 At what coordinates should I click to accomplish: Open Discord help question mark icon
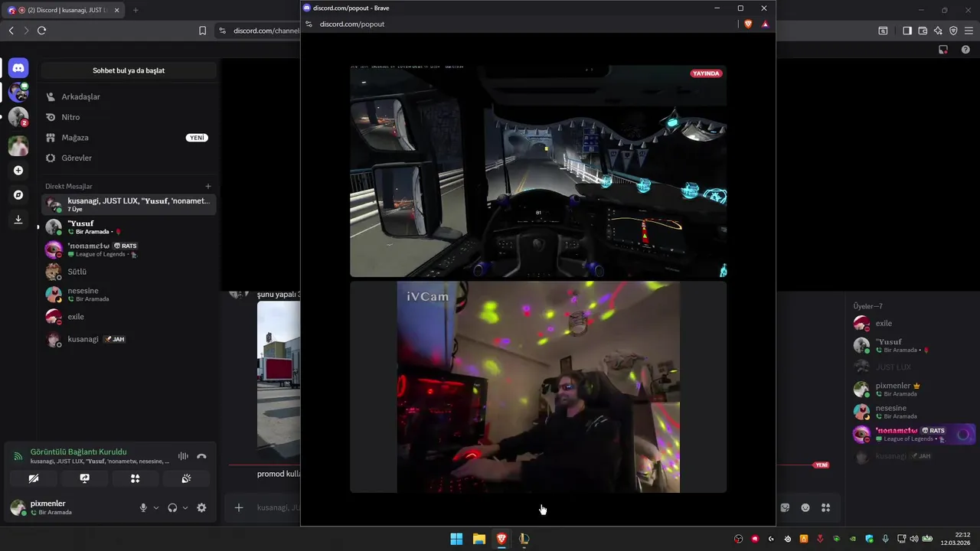[965, 50]
